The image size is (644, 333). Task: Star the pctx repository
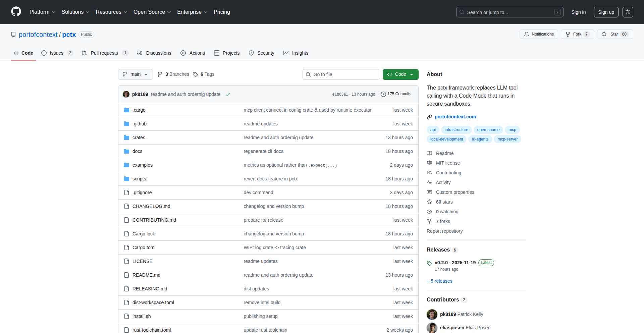(614, 34)
